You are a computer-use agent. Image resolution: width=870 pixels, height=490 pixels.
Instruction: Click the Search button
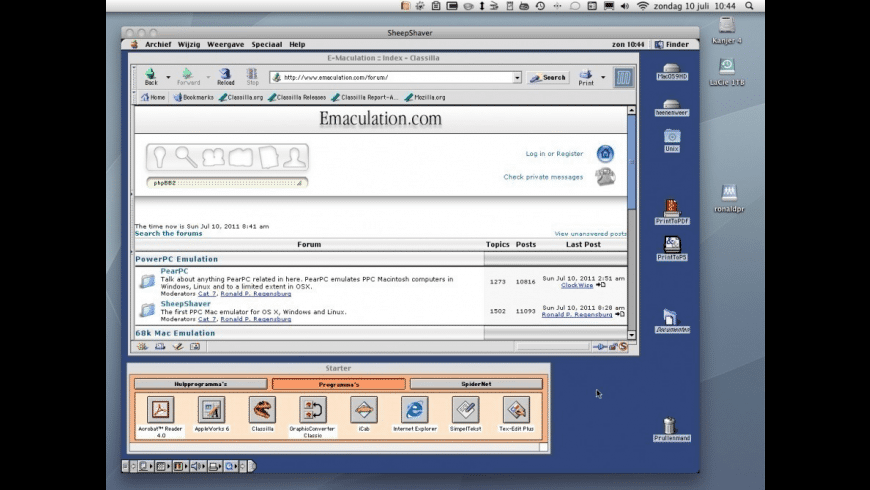(548, 77)
